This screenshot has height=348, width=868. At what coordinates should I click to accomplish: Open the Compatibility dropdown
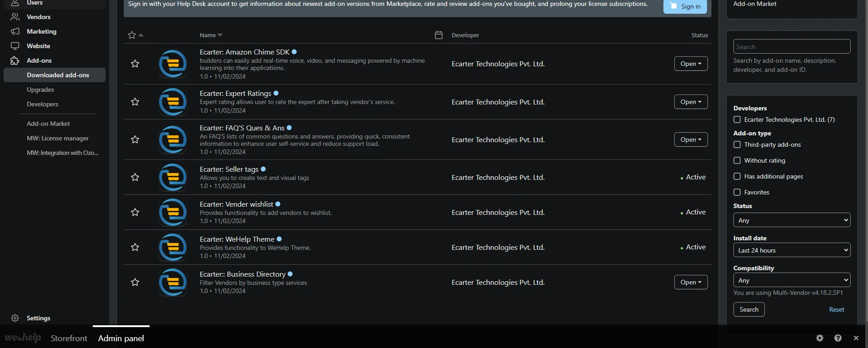click(792, 280)
